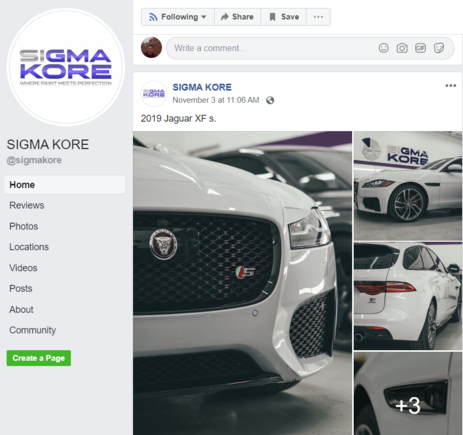
Task: Click the public globe privacy icon
Action: point(270,100)
